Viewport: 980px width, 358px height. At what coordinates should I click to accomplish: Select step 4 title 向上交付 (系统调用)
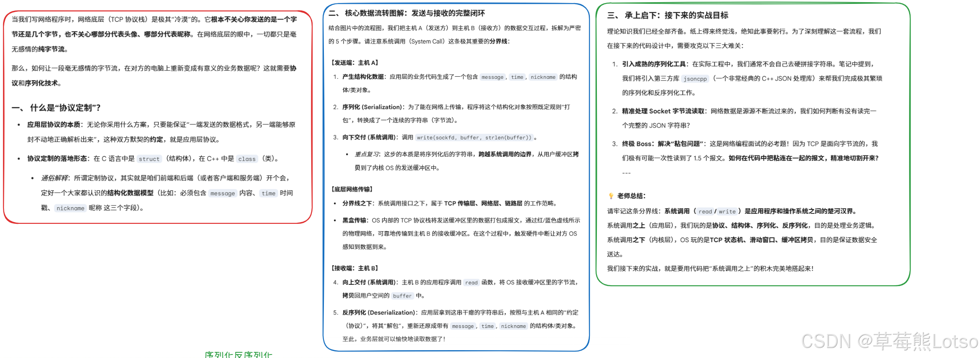point(369,282)
